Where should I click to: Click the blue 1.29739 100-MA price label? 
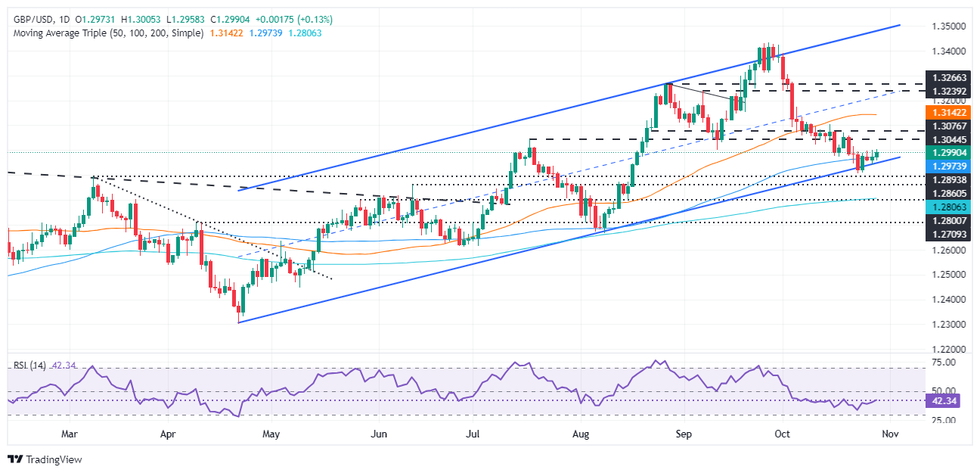(940, 165)
